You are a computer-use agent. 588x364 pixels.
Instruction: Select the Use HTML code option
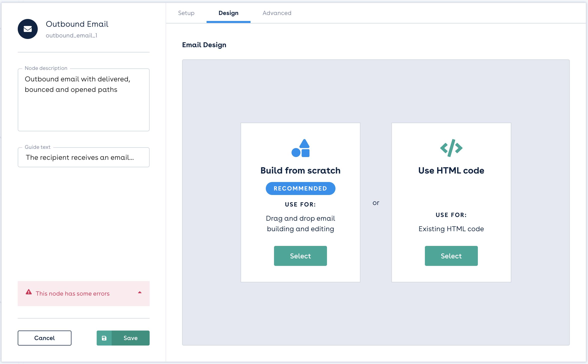pos(451,256)
